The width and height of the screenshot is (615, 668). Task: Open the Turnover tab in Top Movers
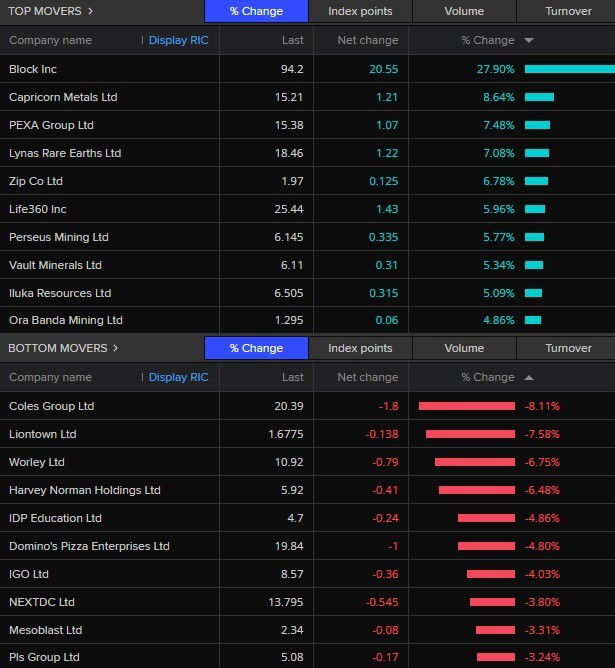567,11
